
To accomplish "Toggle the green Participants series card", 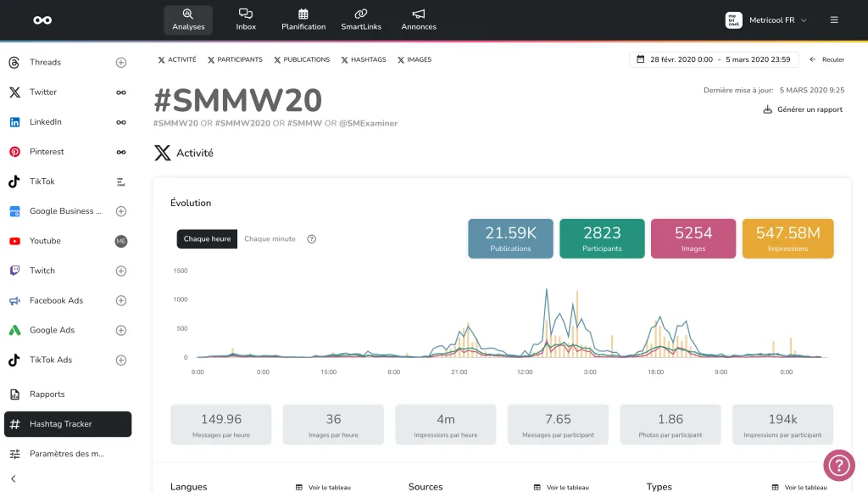I will (603, 238).
